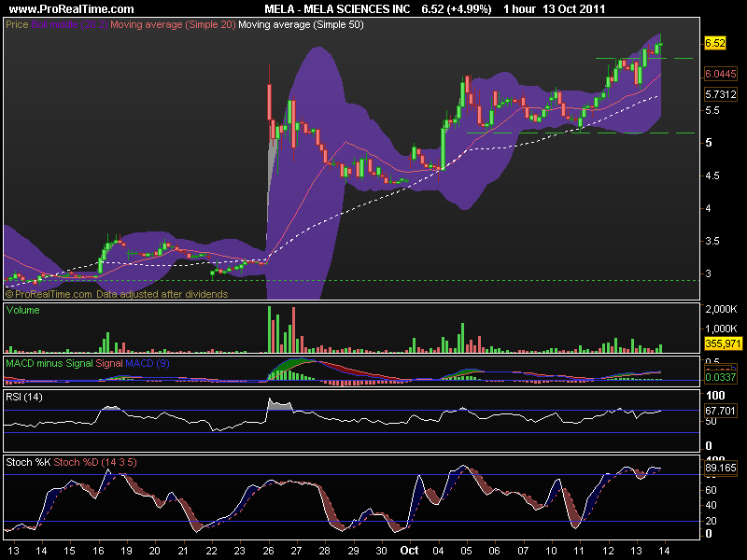
Task: Click the blue 'MACD (9)' legend label
Action: (148, 363)
